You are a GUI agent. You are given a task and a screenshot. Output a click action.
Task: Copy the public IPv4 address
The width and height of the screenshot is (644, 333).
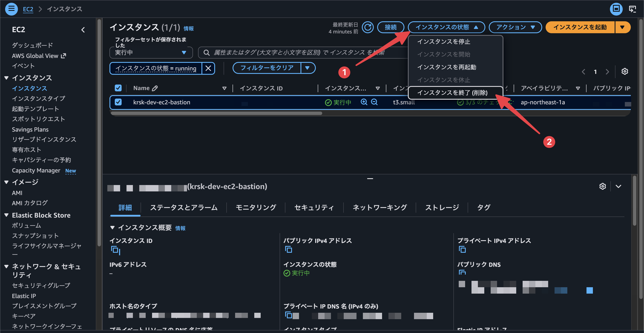(288, 249)
